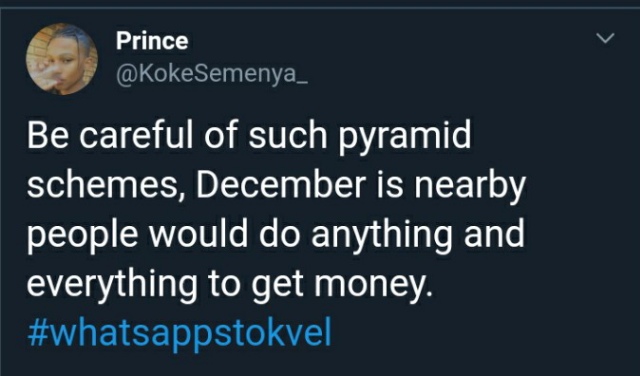Viewport: 640px width, 376px height.
Task: Visit the @KokeSemenya_ handle link
Action: [x=212, y=74]
